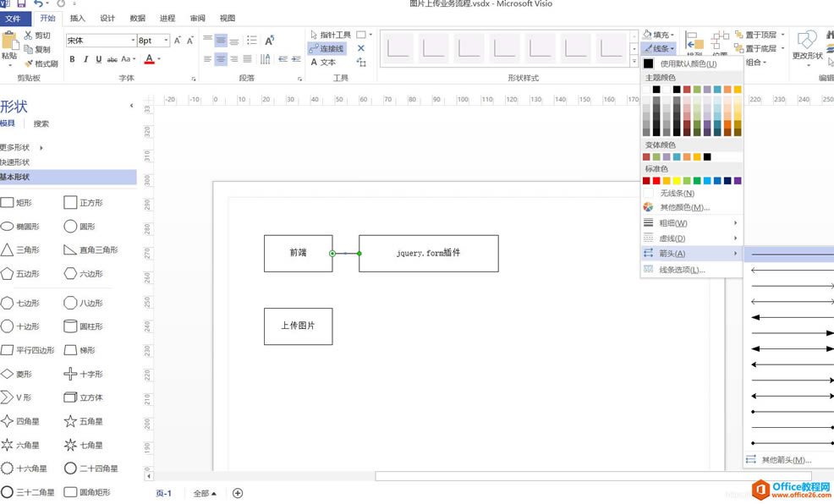Image resolution: width=834 pixels, height=504 pixels.
Task: Toggle underline formatting
Action: pos(101,59)
